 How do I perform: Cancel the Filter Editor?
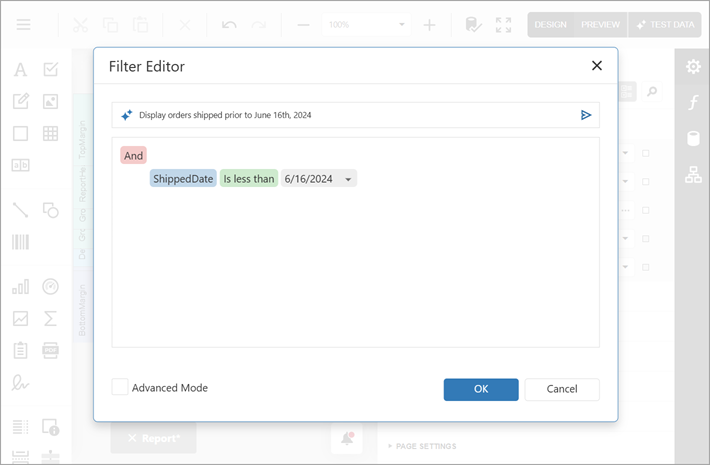pos(562,389)
